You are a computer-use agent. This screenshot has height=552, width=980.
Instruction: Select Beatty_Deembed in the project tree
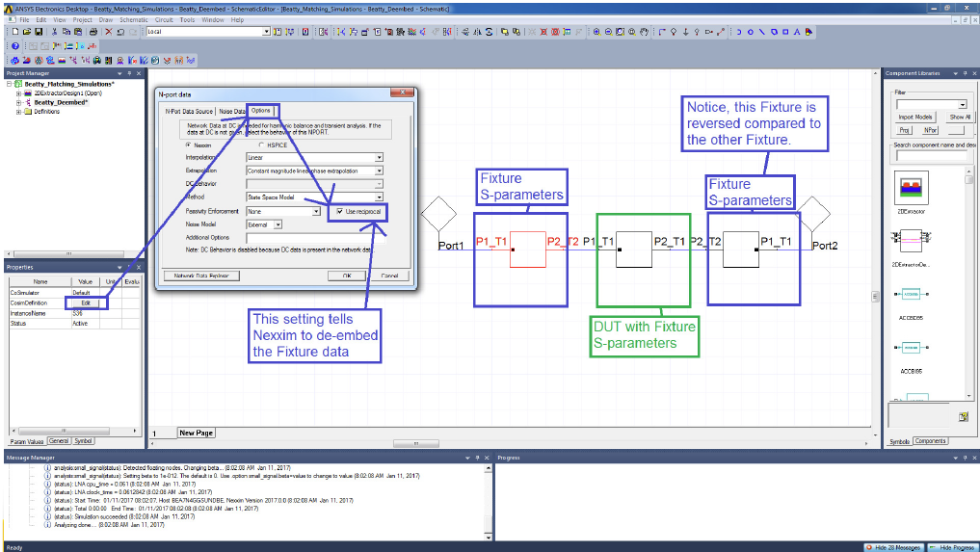coord(60,102)
